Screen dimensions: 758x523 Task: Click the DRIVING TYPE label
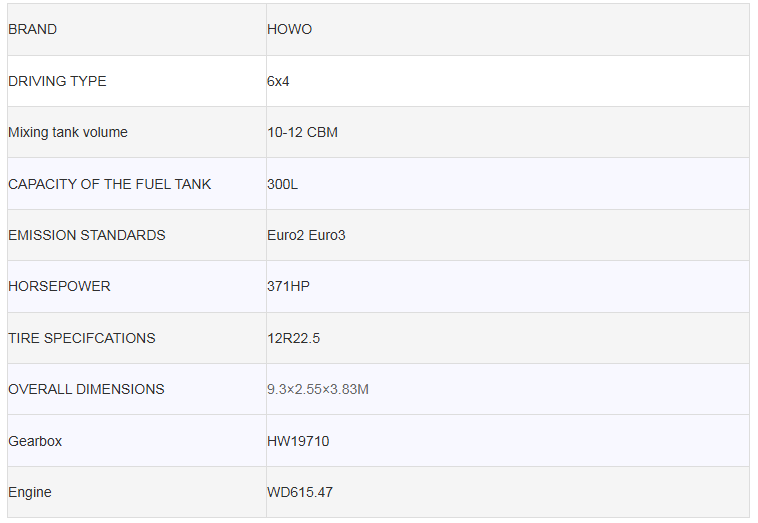tap(57, 81)
